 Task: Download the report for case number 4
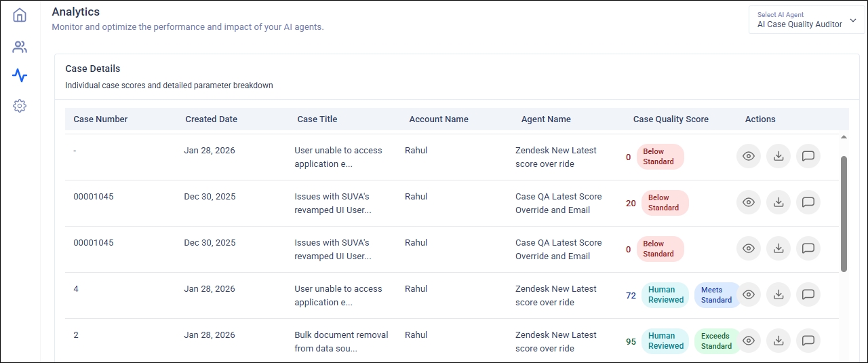[x=778, y=294]
